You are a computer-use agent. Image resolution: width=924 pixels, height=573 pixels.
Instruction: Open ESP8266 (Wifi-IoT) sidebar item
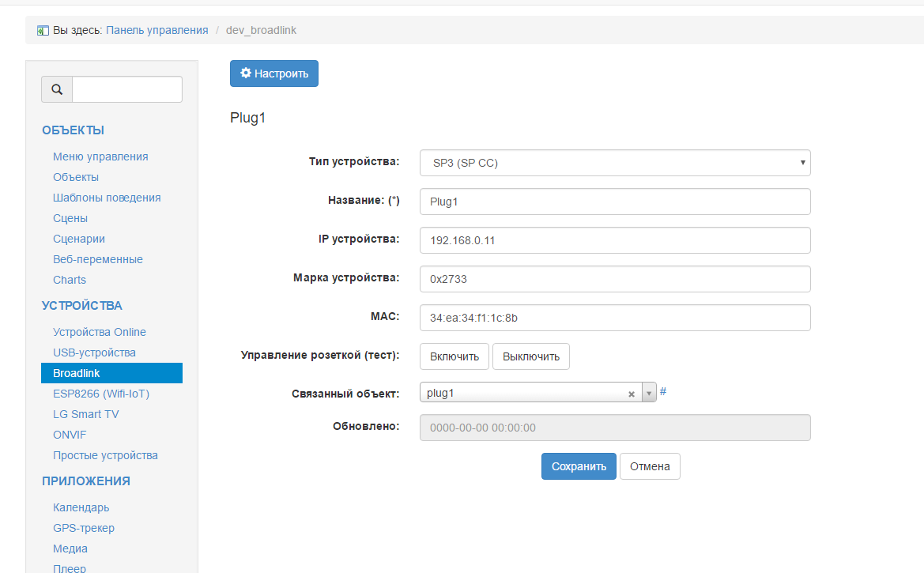tap(101, 394)
